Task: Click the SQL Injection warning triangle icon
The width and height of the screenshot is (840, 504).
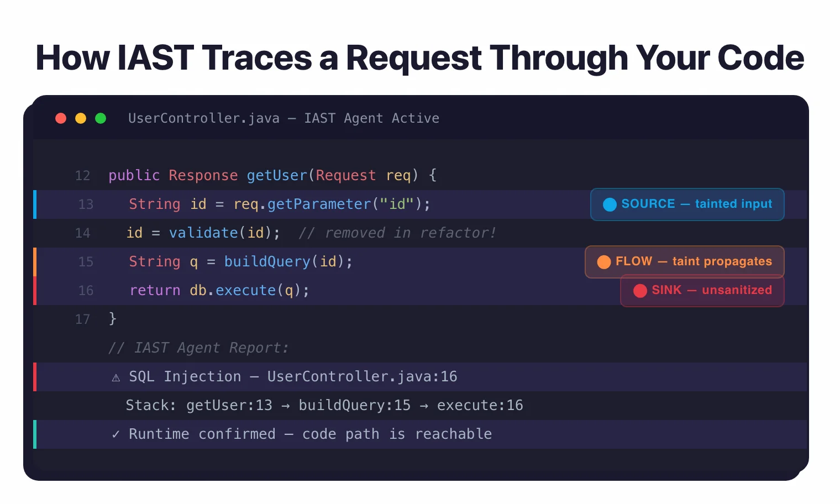Action: coord(116,377)
